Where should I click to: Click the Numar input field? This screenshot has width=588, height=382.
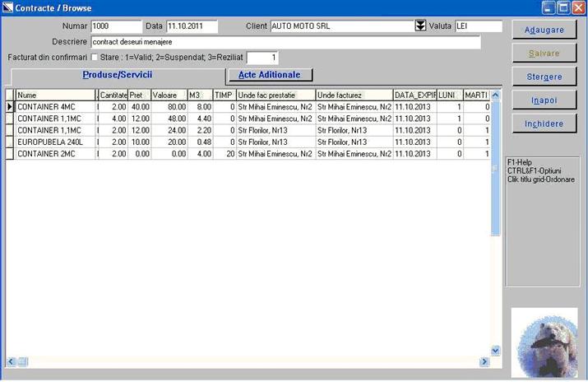116,26
